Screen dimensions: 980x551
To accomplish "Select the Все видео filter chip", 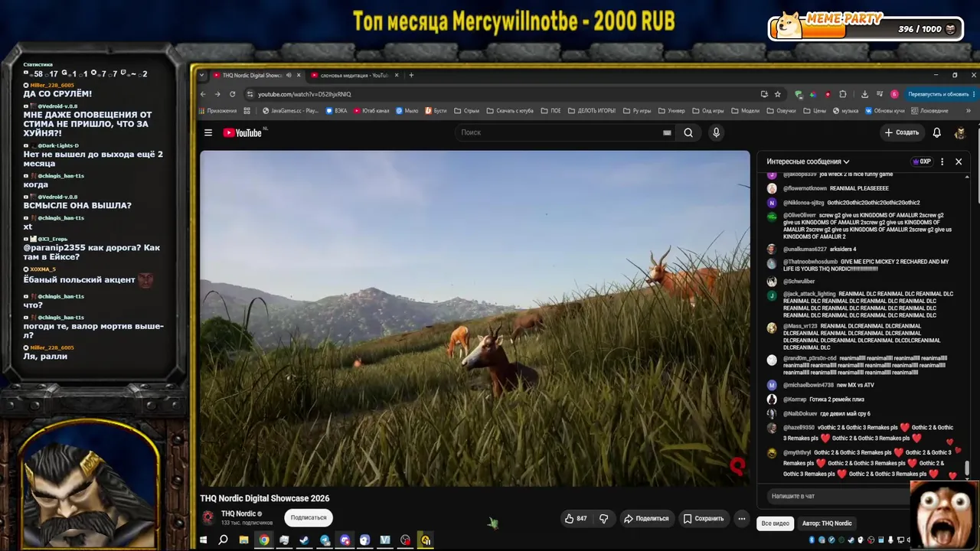I will [x=775, y=523].
